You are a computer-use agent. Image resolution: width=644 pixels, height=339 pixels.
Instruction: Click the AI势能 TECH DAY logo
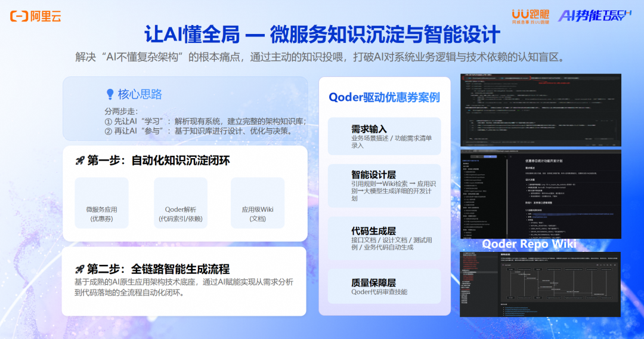click(x=594, y=16)
